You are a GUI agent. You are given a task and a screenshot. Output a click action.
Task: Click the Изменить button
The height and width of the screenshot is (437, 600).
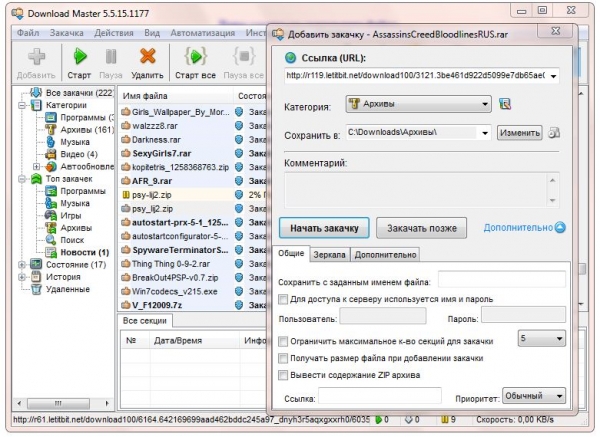(x=520, y=133)
